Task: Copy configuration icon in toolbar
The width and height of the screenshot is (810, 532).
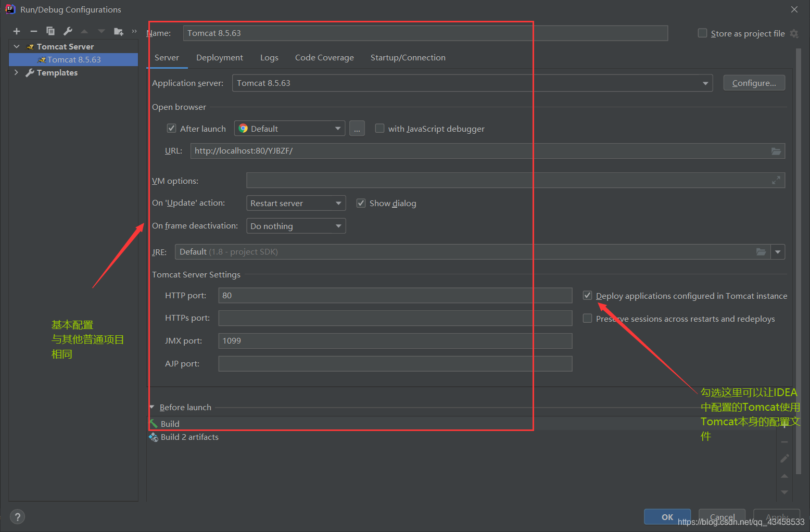Action: coord(50,31)
